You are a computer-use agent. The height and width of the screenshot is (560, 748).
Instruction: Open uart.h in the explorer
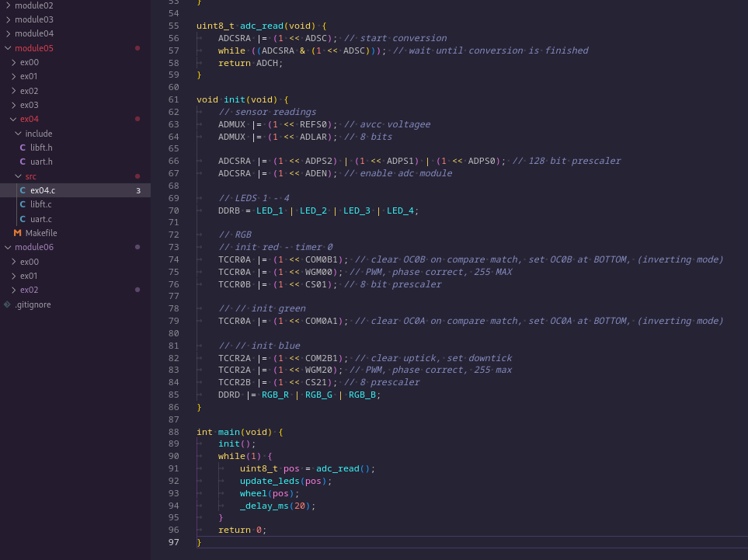pyautogui.click(x=41, y=162)
